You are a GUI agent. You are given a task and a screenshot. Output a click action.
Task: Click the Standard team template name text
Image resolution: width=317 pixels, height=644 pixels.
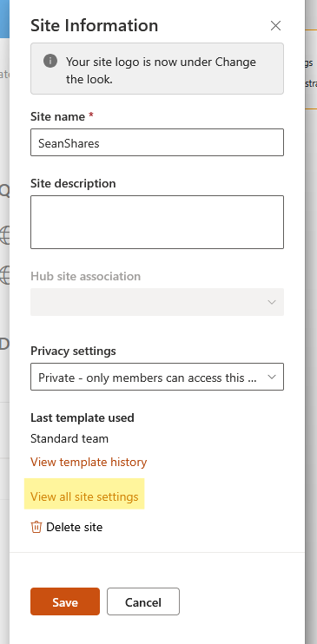(x=69, y=438)
